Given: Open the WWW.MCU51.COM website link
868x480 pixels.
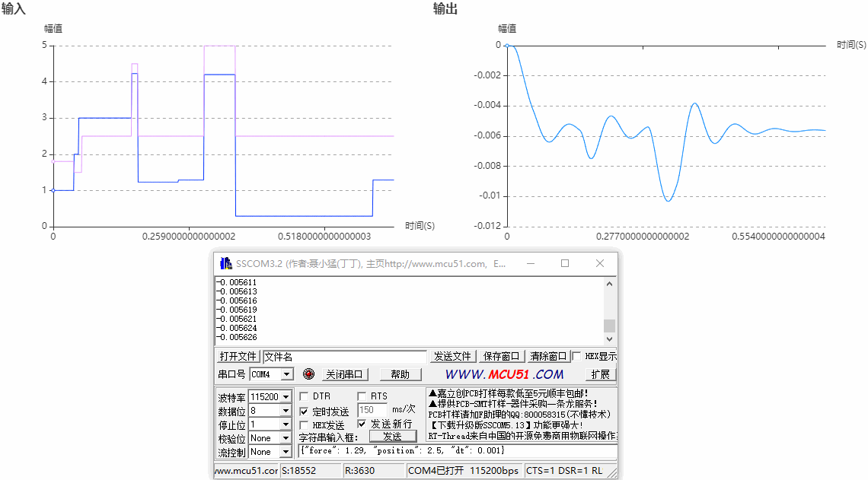Looking at the screenshot, I should (504, 374).
